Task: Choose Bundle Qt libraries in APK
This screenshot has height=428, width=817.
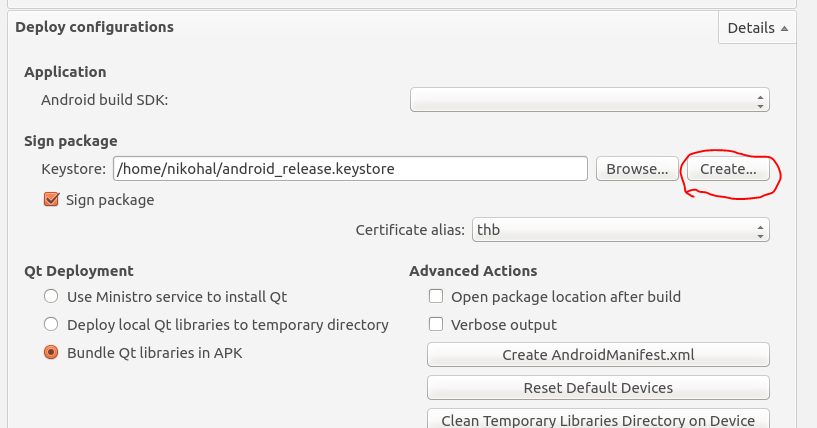Action: coord(50,353)
